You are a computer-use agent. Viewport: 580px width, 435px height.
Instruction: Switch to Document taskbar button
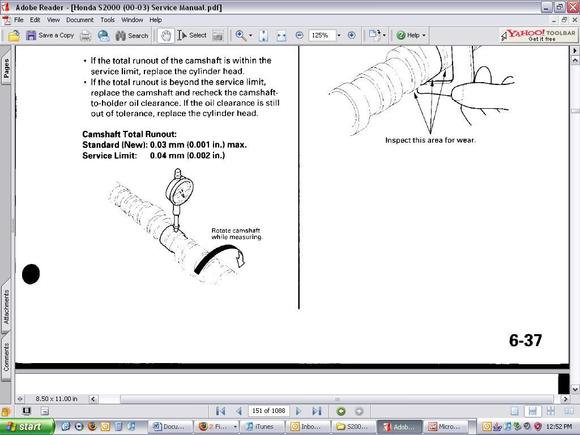coord(171,427)
